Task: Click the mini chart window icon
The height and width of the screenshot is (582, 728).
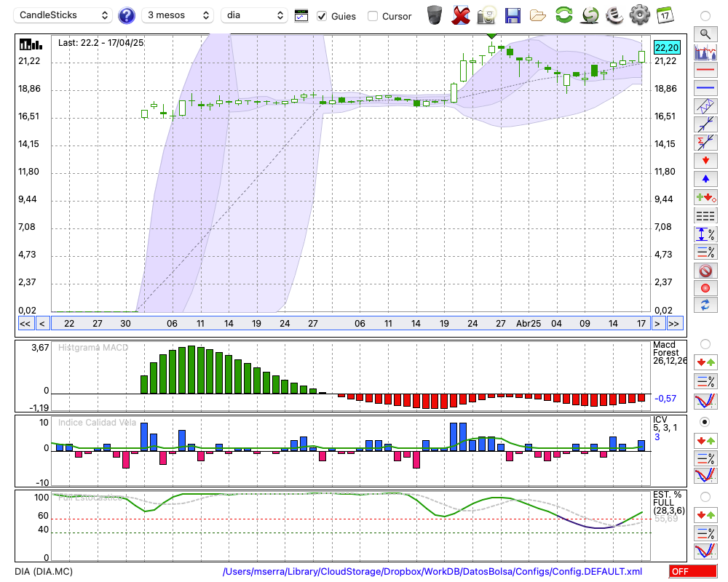Action: click(301, 16)
